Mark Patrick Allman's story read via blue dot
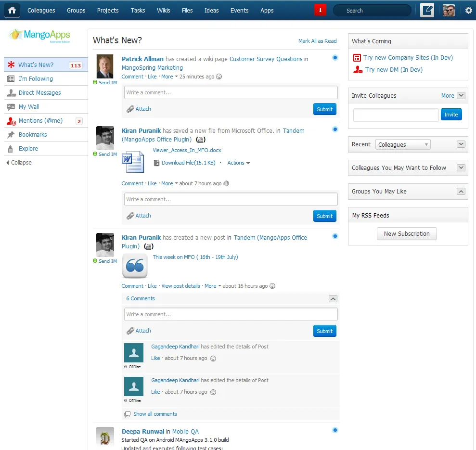Image resolution: width=476 pixels, height=450 pixels. coord(335,57)
